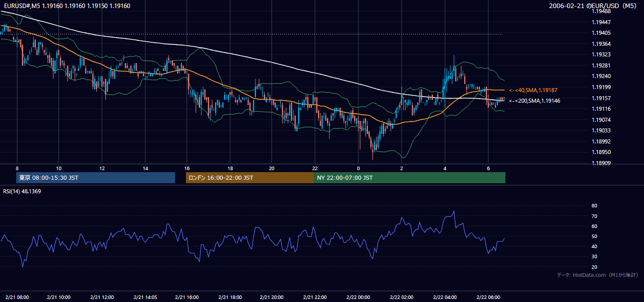Select the 40 SMA label 1.19187

[x=533, y=90]
